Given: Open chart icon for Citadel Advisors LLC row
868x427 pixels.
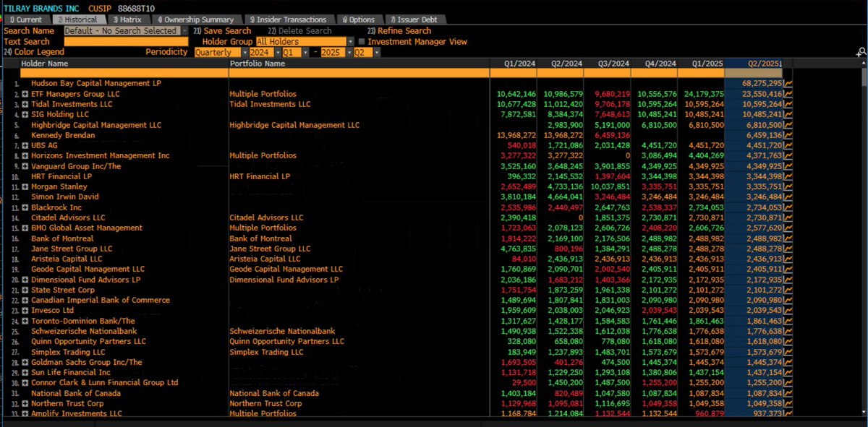Looking at the screenshot, I should [788, 217].
